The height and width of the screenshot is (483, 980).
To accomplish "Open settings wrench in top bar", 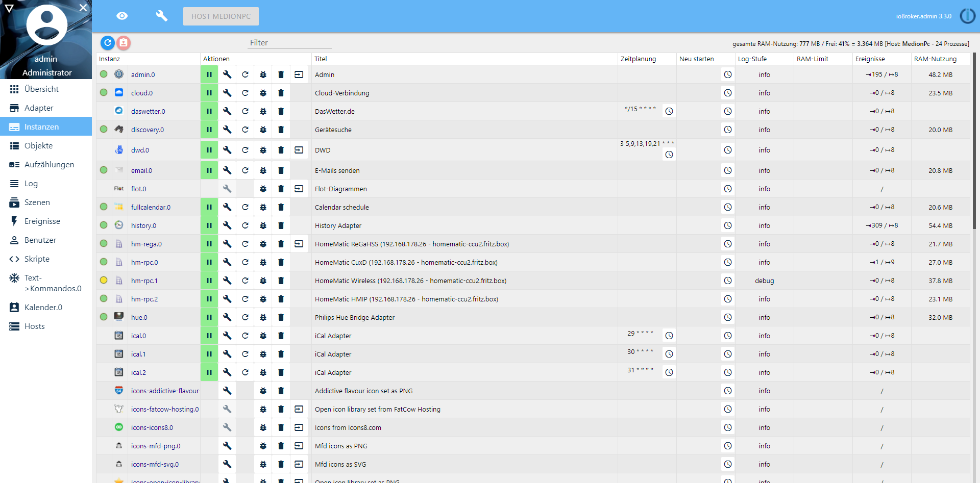I will tap(161, 16).
